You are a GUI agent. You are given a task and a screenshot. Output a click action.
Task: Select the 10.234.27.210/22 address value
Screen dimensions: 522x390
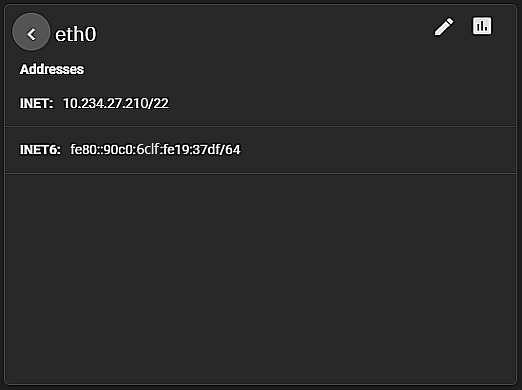point(116,103)
